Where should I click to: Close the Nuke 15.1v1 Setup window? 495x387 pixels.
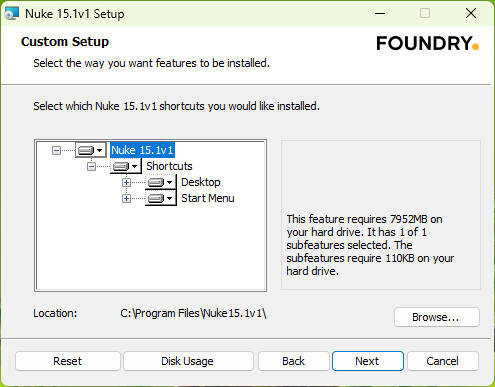471,14
